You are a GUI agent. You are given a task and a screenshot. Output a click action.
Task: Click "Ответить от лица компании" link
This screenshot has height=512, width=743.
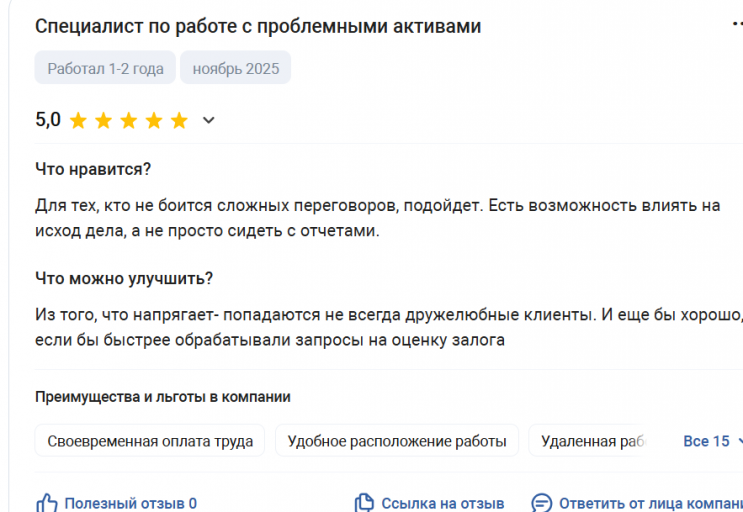(650, 503)
